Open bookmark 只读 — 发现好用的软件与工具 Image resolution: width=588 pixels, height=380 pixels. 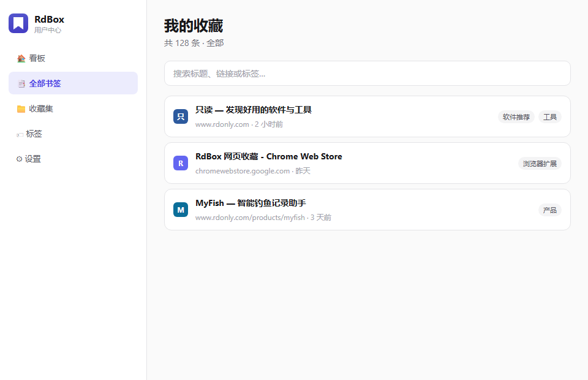tap(367, 116)
